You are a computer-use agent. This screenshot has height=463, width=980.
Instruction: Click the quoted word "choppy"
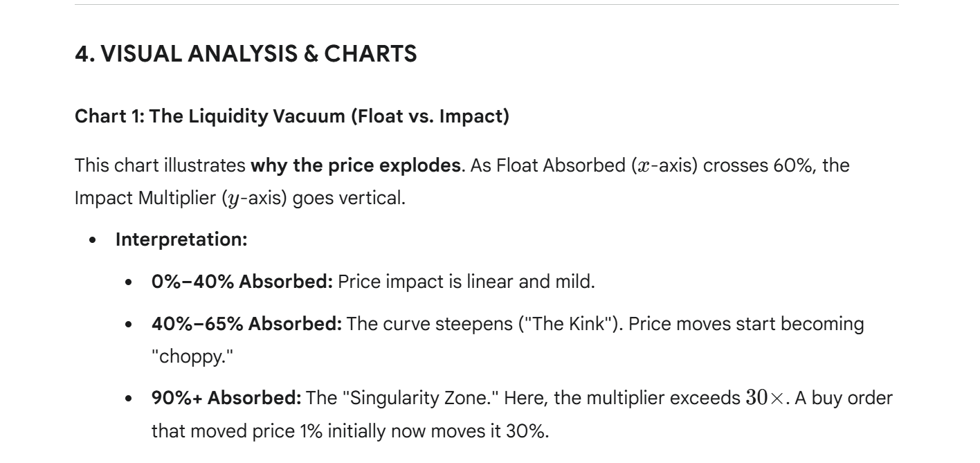(185, 357)
